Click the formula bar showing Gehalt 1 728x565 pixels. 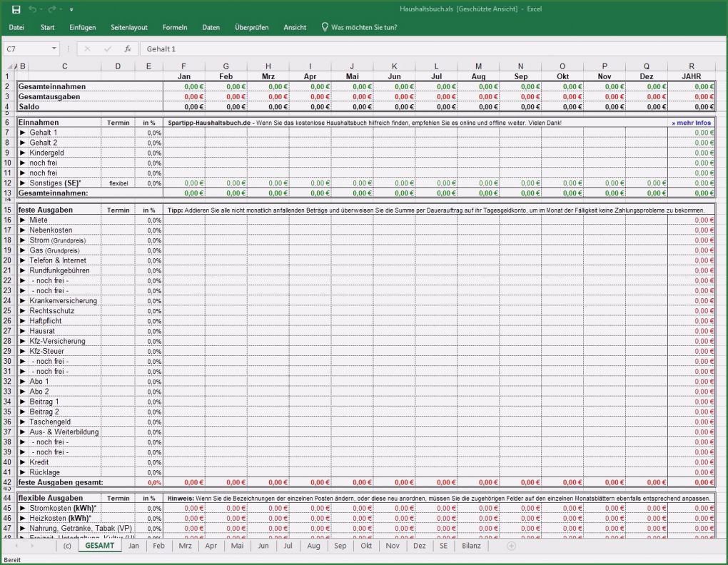[x=428, y=49]
